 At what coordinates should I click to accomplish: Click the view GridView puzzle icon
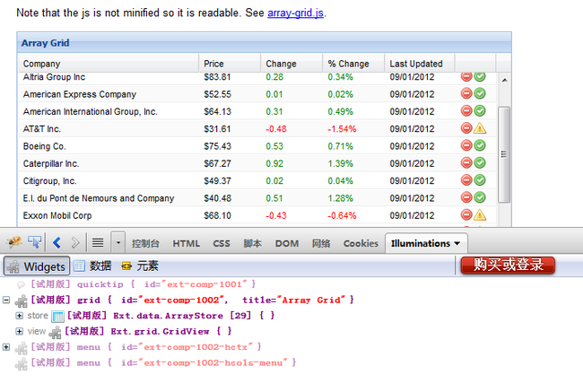[x=55, y=332]
